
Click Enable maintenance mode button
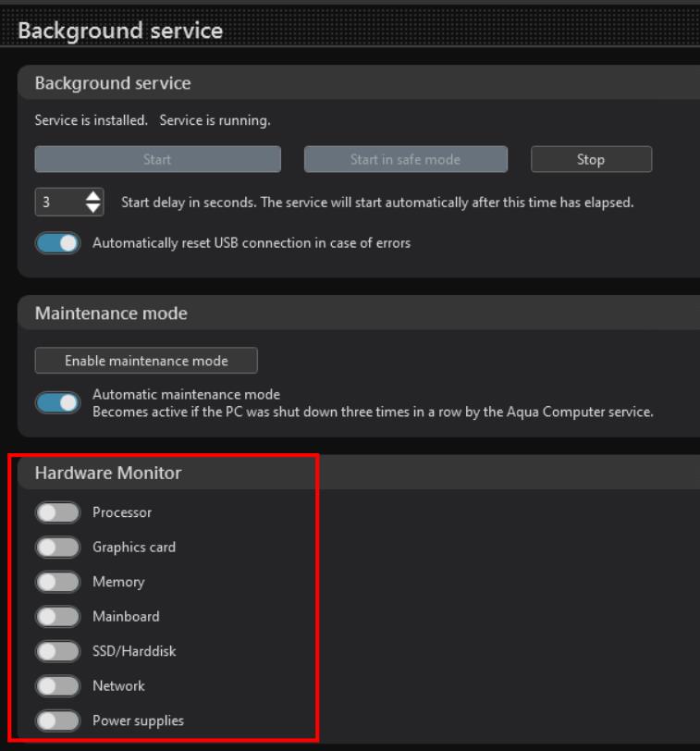[146, 361]
